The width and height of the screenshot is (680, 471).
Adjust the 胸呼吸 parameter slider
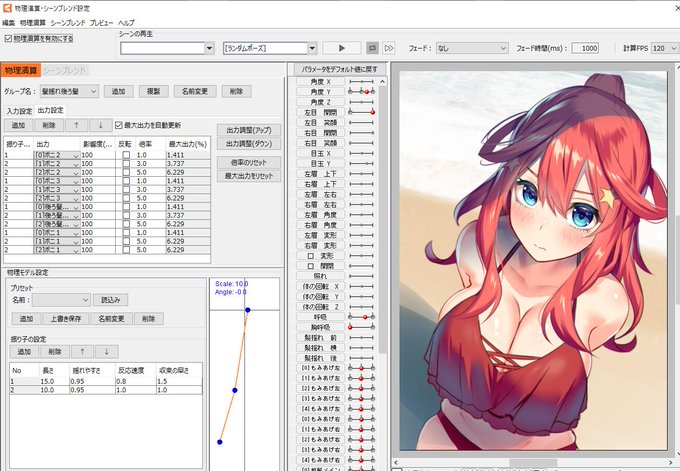(361, 327)
